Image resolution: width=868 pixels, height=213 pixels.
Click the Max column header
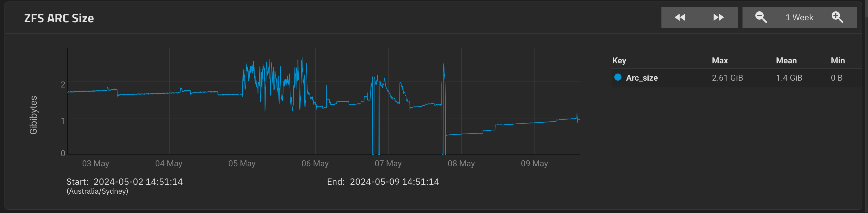(x=720, y=61)
